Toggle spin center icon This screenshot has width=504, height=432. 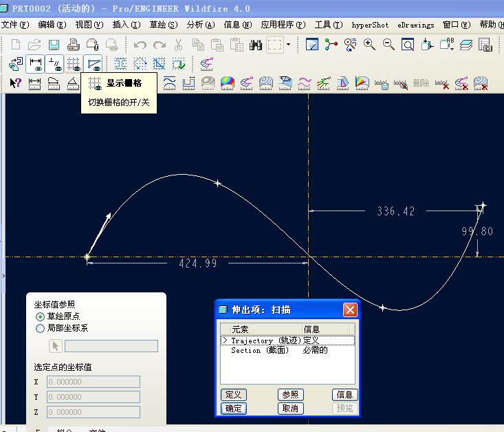point(331,45)
